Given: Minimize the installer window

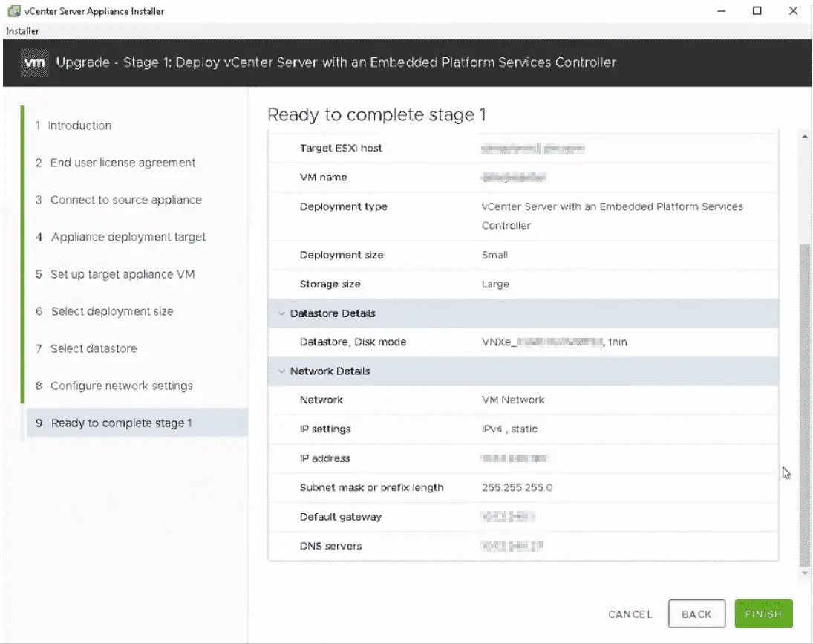Looking at the screenshot, I should (x=721, y=11).
